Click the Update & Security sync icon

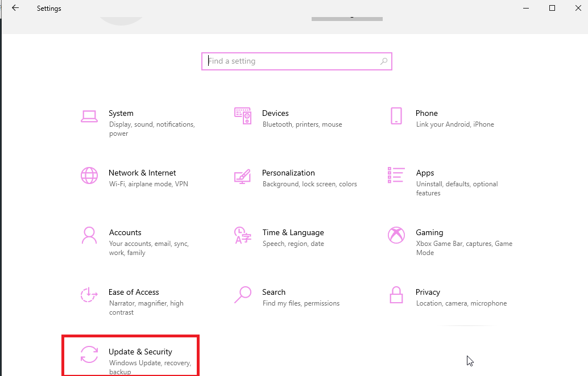[x=89, y=354]
